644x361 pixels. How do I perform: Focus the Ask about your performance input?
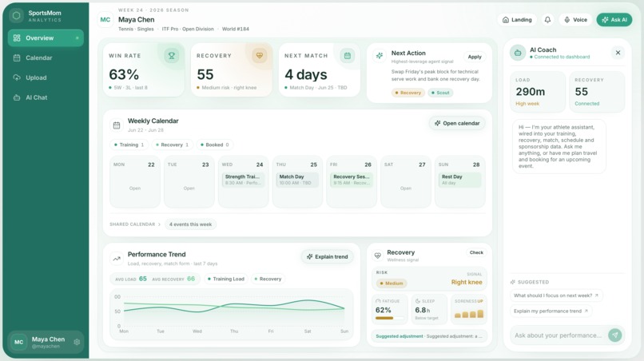[x=559, y=335]
